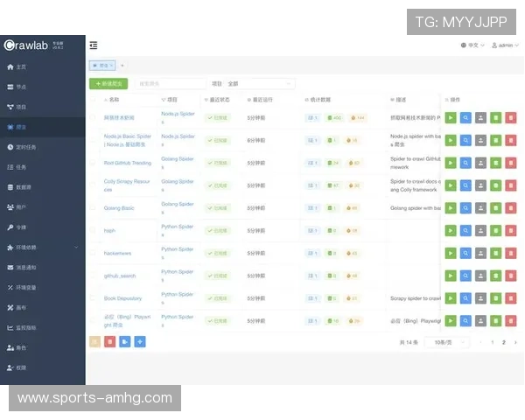525x420 pixels.
Task: Run the Bing Playwright spider with play icon
Action: click(451, 321)
